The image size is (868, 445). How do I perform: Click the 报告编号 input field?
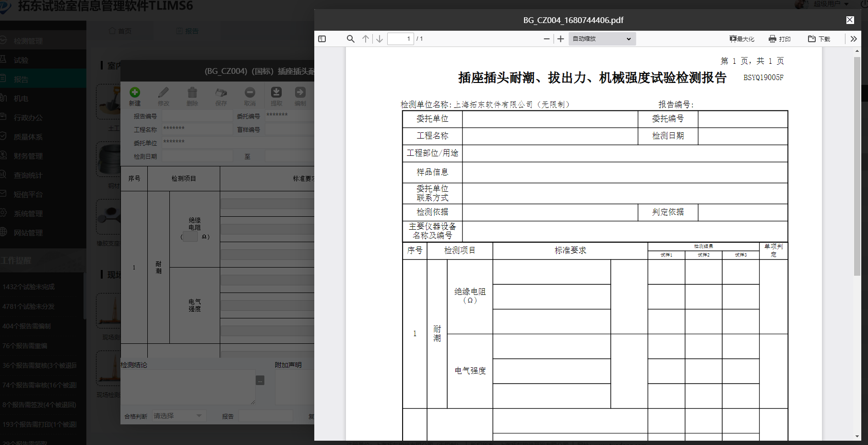(x=197, y=116)
